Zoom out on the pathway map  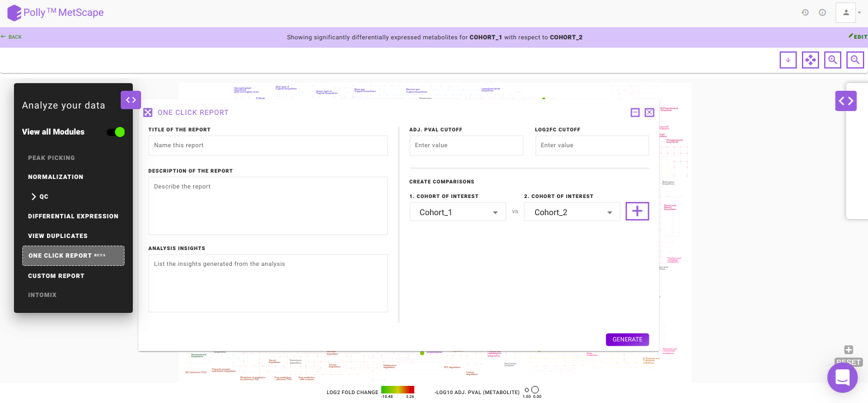855,60
